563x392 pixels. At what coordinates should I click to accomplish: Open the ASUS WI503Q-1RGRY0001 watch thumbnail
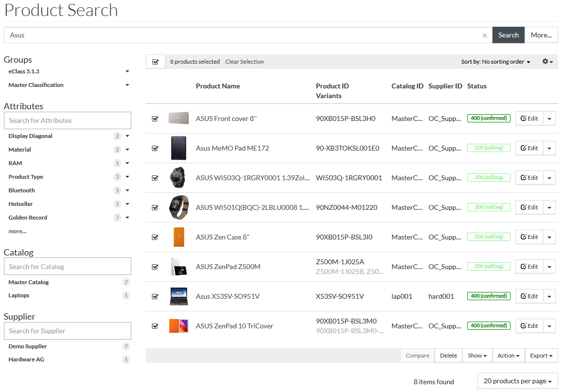(x=178, y=178)
